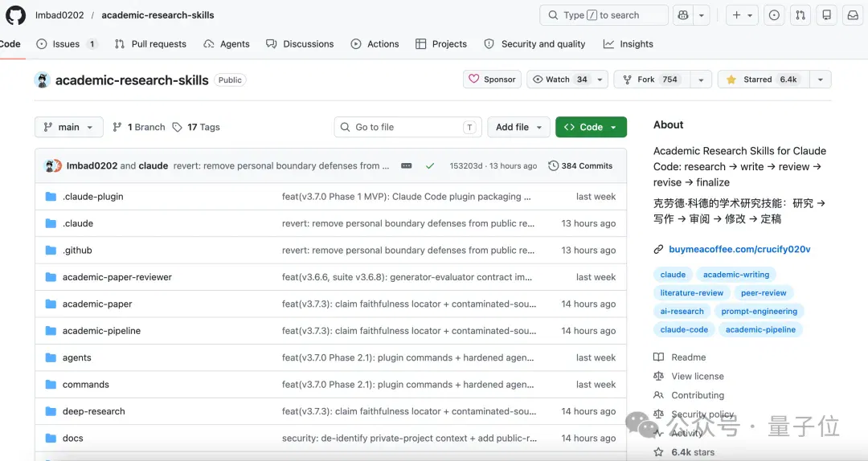View the 384 Commits history
Image resolution: width=868 pixels, height=461 pixels.
(x=580, y=165)
